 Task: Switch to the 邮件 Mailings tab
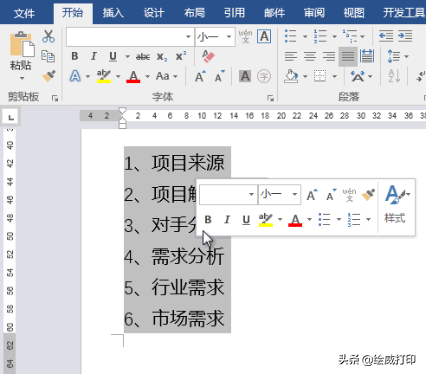pyautogui.click(x=274, y=13)
